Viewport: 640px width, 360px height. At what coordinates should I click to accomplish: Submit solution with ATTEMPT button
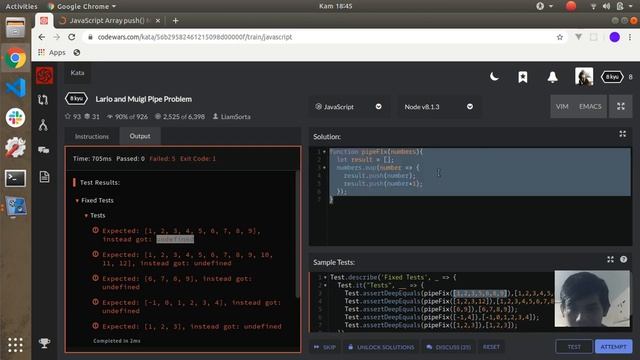[613, 347]
